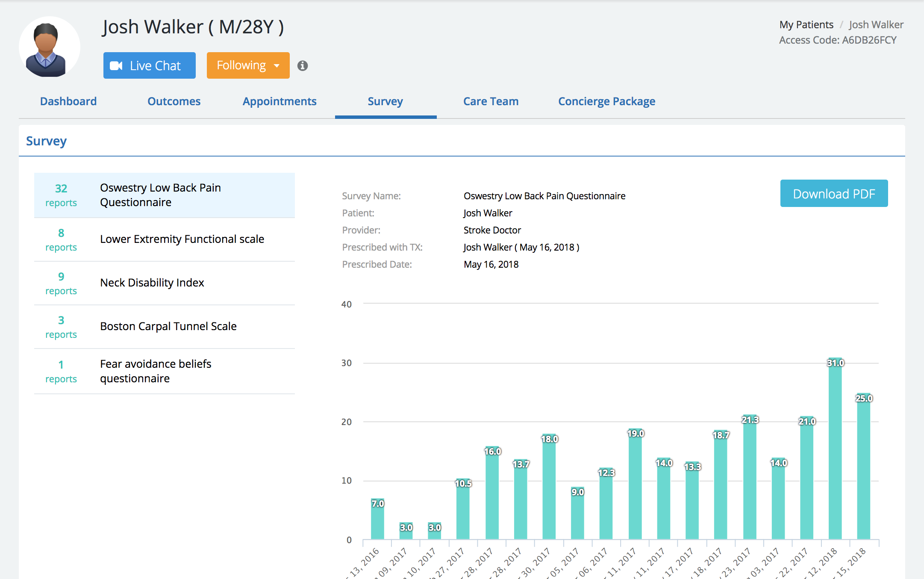Screen dimensions: 924x579
Task: Click Josh Walker's profile avatar
Action: pyautogui.click(x=49, y=47)
